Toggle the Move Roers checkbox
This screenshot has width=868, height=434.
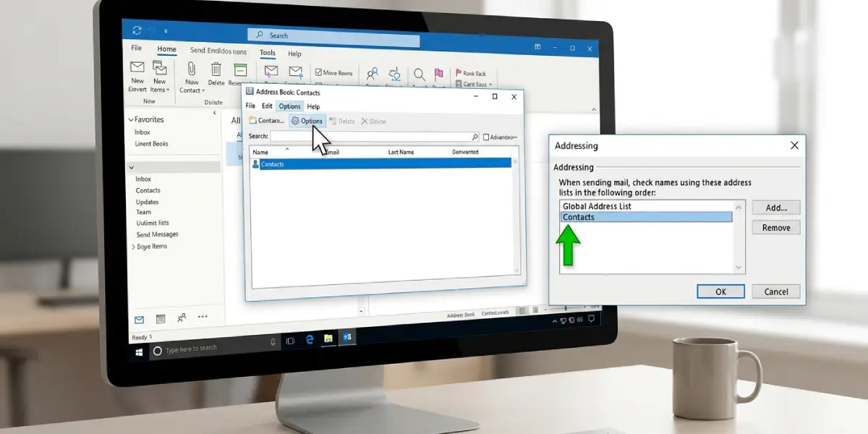click(x=318, y=73)
